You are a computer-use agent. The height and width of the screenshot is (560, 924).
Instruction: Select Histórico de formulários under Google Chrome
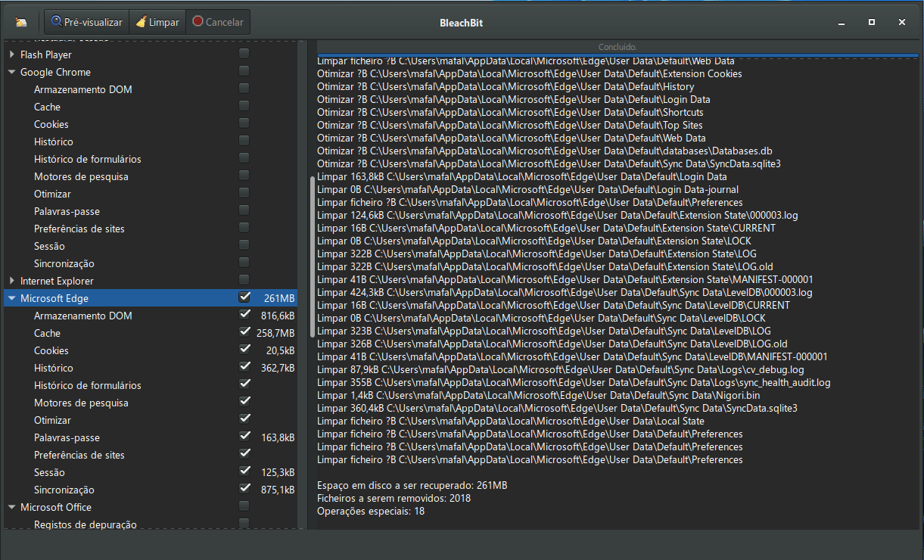click(x=88, y=159)
